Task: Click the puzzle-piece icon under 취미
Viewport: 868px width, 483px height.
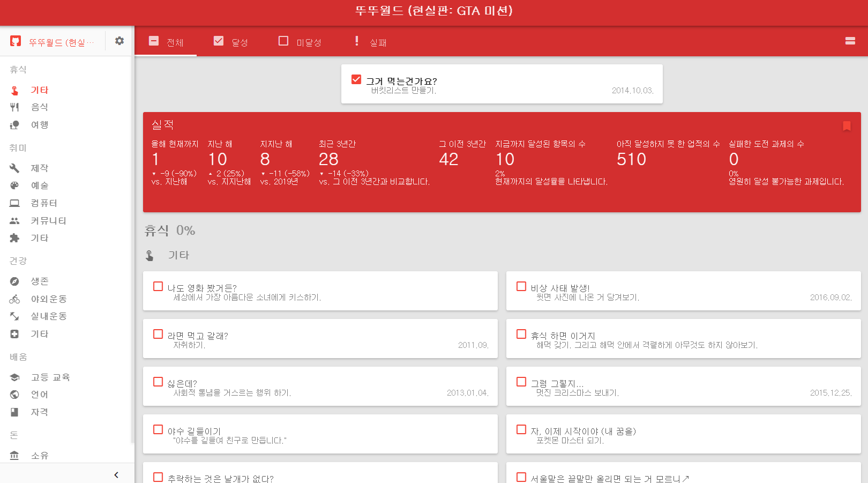Action: pos(14,238)
